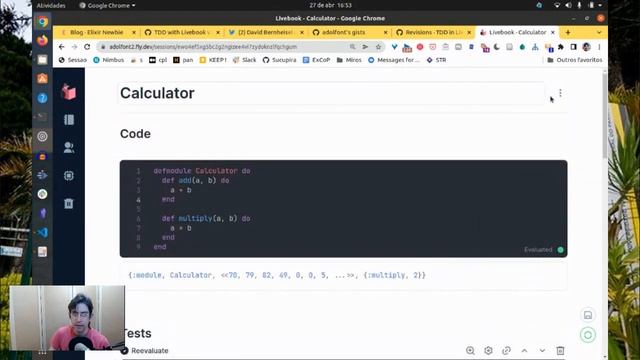Image resolution: width=640 pixels, height=360 pixels.
Task: Switch to David Bernheisel Twitter tab
Action: pyautogui.click(x=266, y=32)
